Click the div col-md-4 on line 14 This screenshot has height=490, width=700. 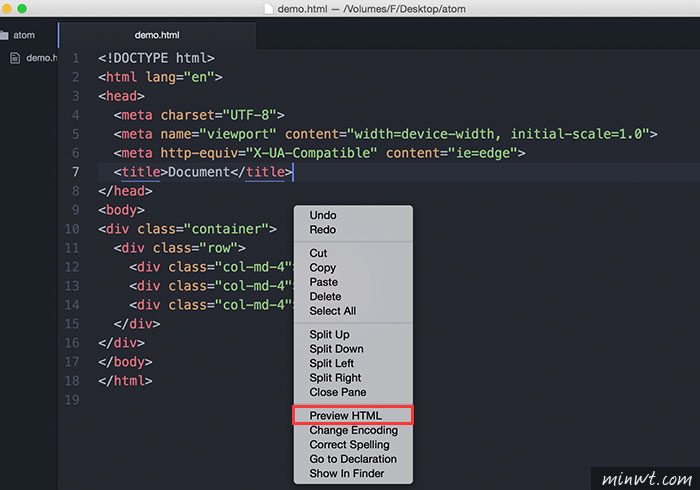pos(211,305)
